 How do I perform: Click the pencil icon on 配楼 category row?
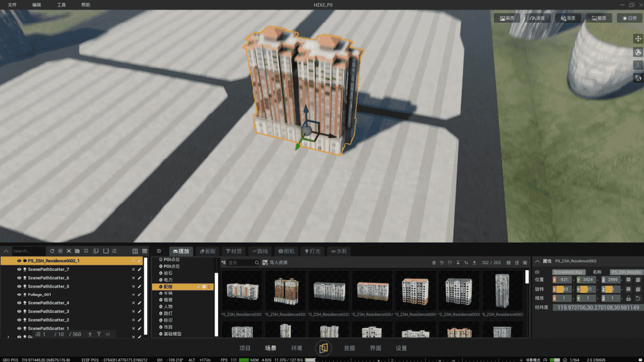[x=199, y=287]
